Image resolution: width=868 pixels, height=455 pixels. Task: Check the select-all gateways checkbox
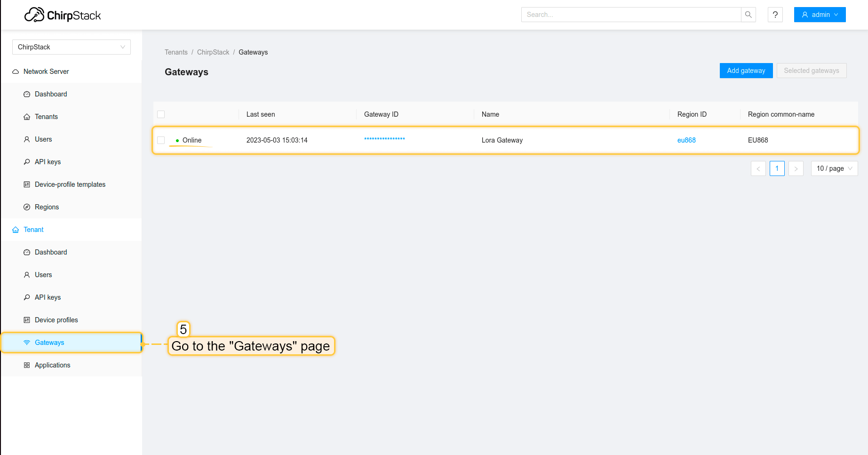(x=161, y=114)
